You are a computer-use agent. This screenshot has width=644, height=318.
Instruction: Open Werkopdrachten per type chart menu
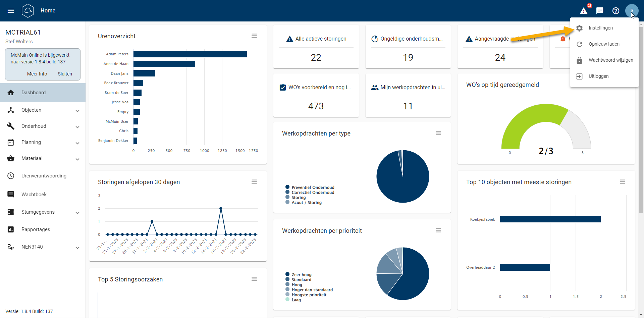coord(438,133)
